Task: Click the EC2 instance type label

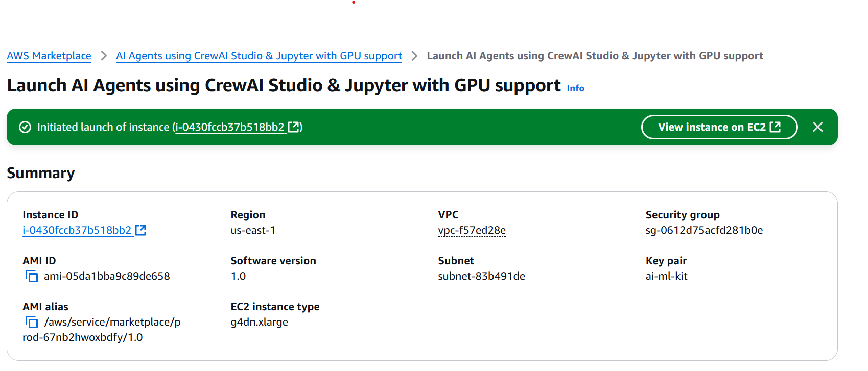Action: 275,307
